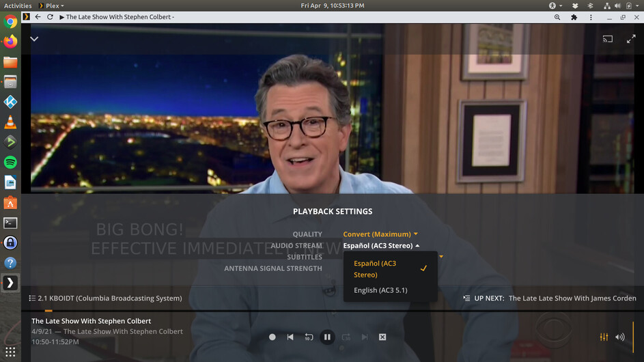Open the channel guide list icon
644x362 pixels.
pyautogui.click(x=32, y=298)
